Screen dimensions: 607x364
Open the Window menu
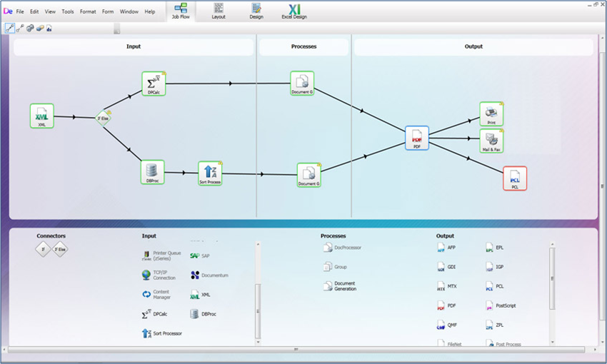pos(129,11)
